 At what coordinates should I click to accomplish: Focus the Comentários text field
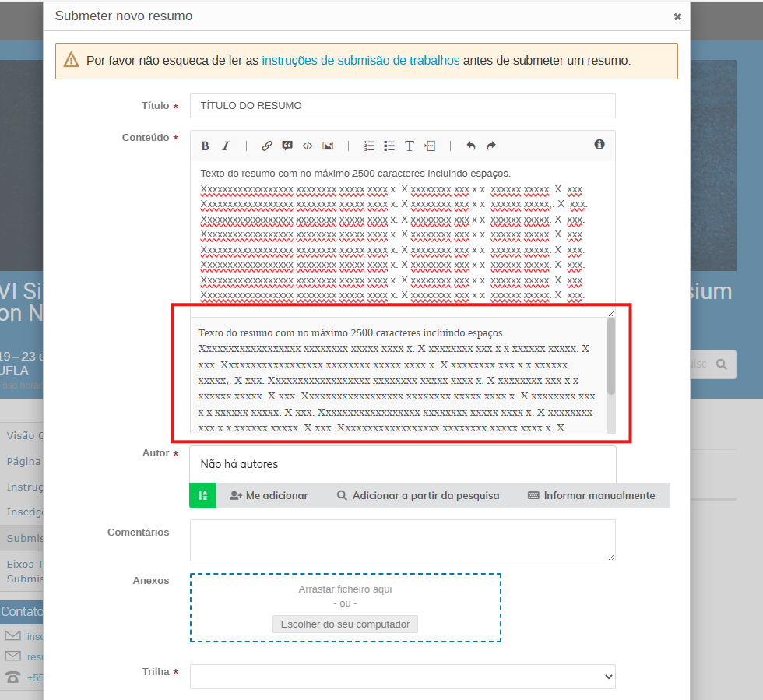click(403, 540)
